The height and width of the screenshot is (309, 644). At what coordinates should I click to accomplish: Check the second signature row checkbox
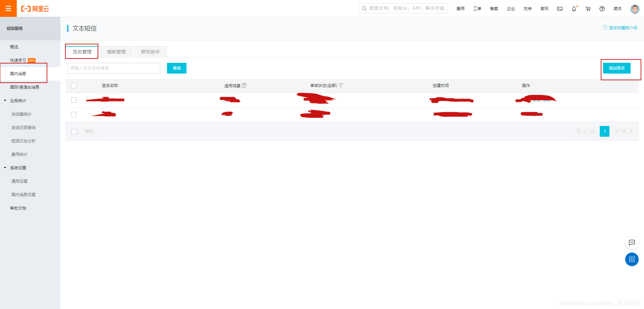point(74,114)
